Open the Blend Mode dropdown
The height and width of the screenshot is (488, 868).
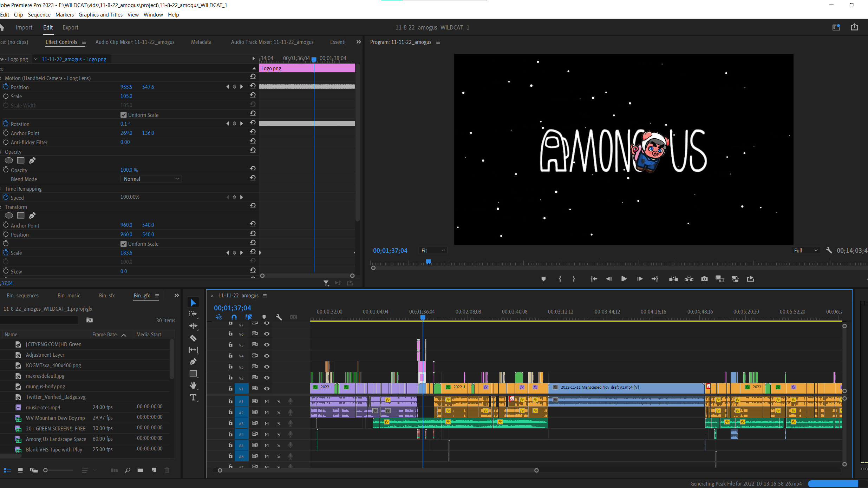pos(151,179)
